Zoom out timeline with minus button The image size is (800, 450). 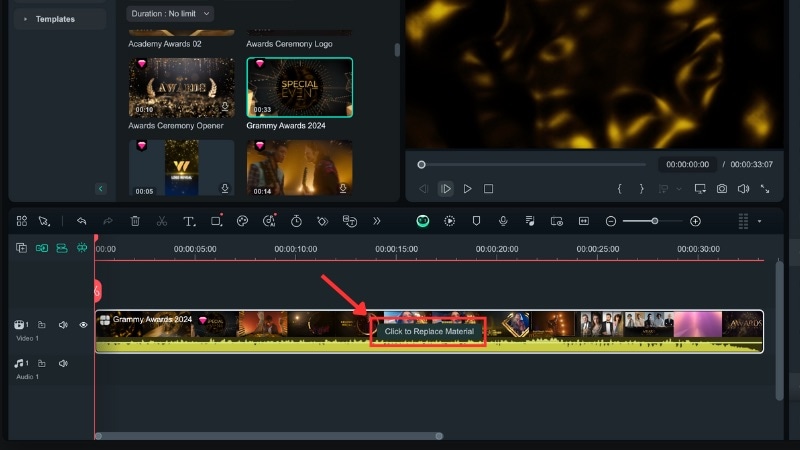coord(611,221)
